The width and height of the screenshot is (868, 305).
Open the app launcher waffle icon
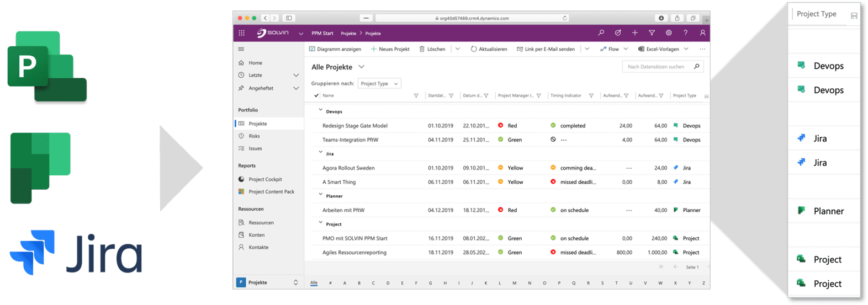(x=241, y=33)
